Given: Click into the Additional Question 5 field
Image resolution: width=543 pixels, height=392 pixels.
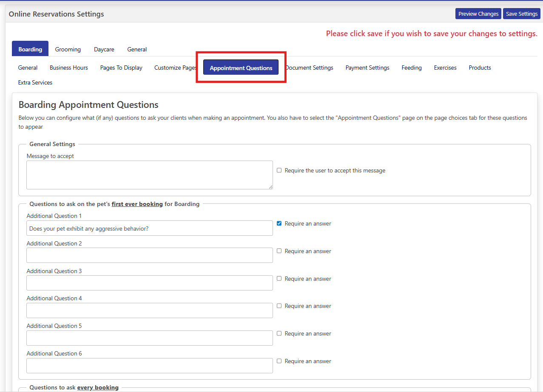Looking at the screenshot, I should click(149, 338).
